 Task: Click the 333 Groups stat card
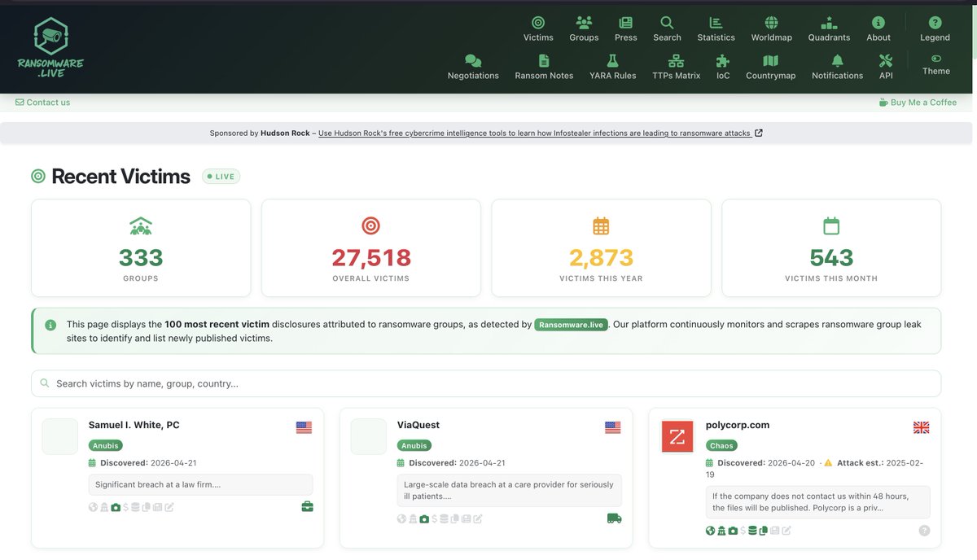tap(141, 248)
